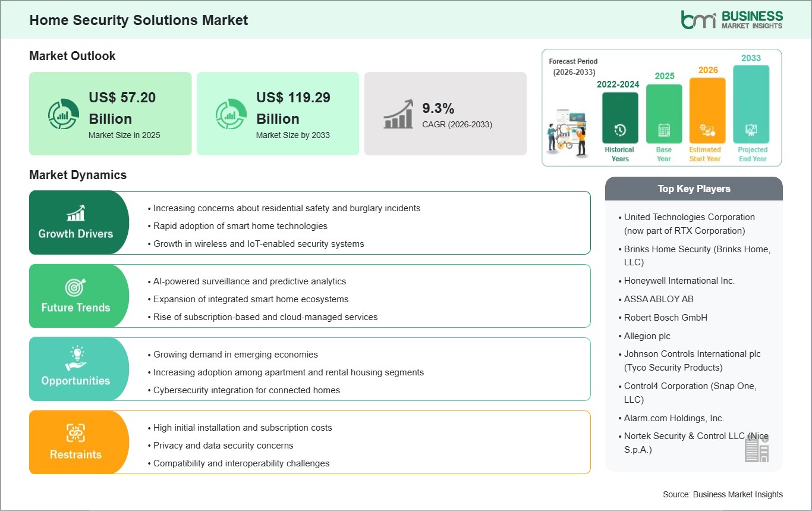Select the Future Trends label block

tap(79, 296)
